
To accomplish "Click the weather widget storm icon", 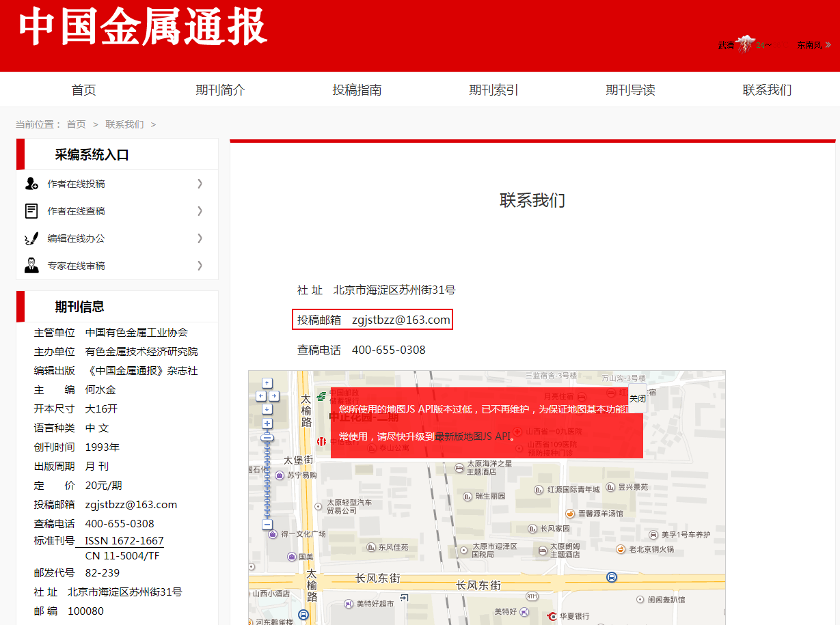I will tap(745, 44).
